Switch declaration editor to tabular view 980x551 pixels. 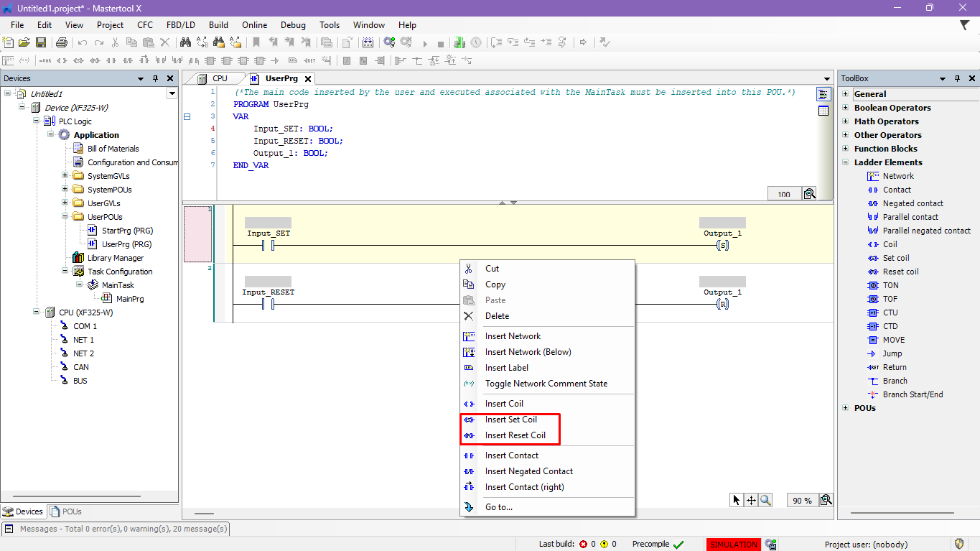coord(823,111)
